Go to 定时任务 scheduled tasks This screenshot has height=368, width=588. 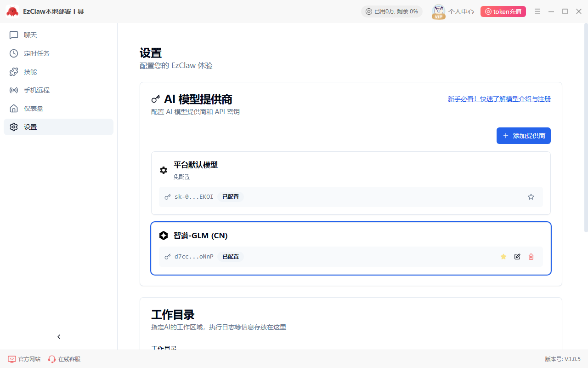click(36, 53)
